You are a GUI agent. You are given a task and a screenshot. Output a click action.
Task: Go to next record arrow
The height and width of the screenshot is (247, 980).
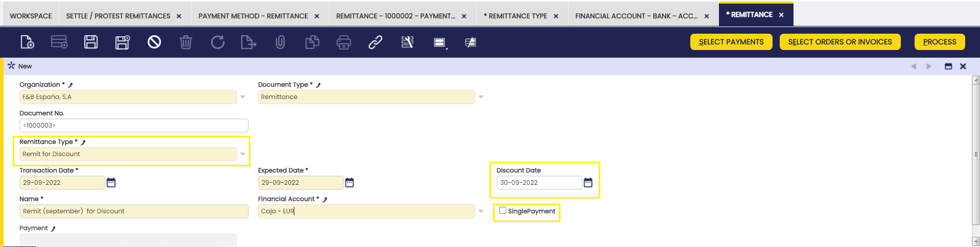click(929, 66)
